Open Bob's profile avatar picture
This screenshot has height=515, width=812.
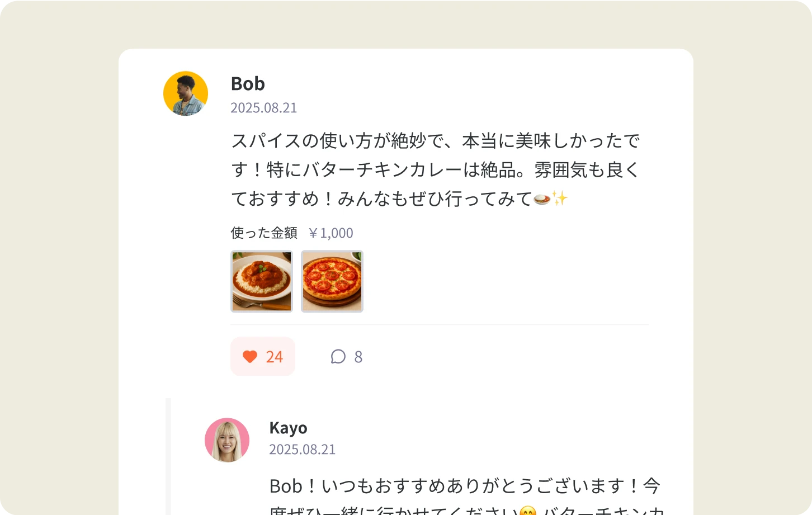[185, 93]
